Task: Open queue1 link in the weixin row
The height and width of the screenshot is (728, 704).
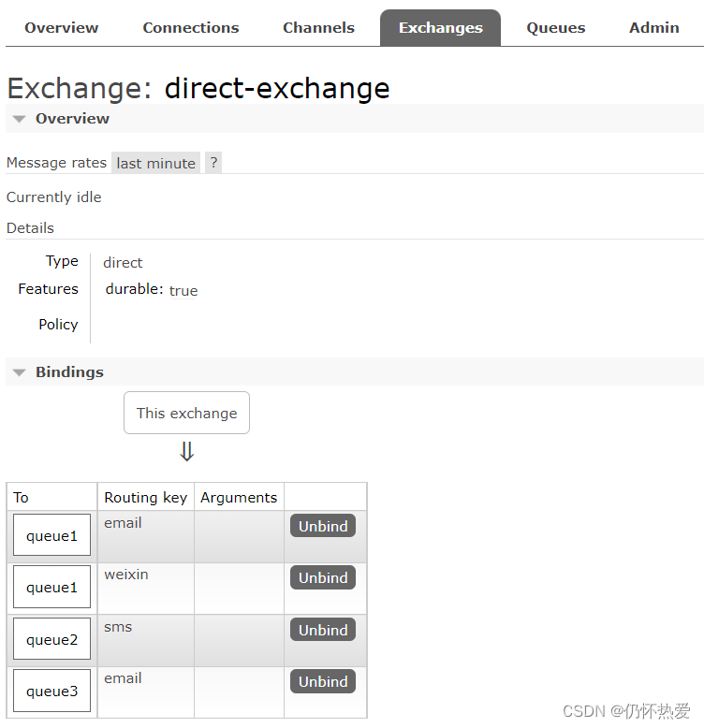Action: (51, 587)
